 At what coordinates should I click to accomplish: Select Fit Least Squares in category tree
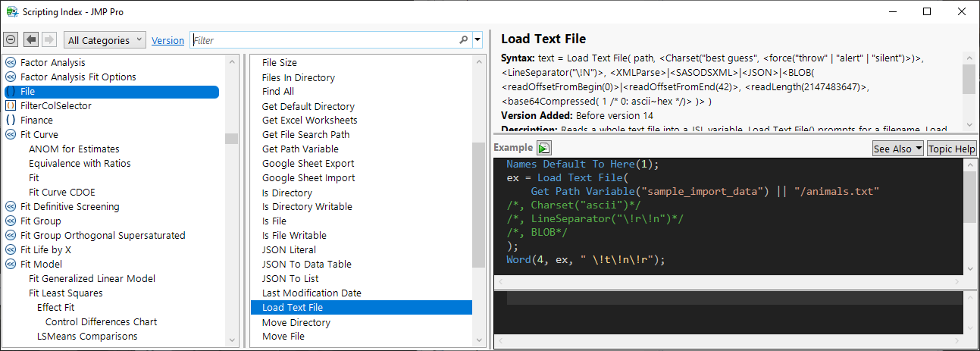point(65,293)
